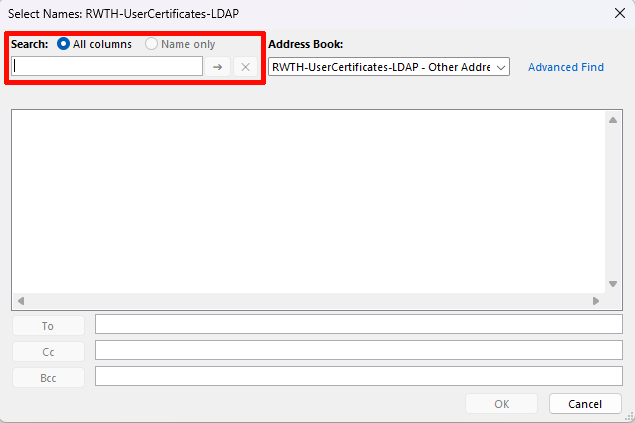Screen dimensions: 635x423
Task: Click the clear search X button
Action: tap(245, 67)
